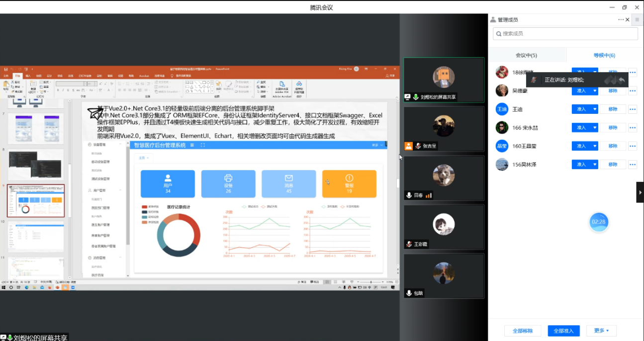Open more options dots for 156吴林泽
This screenshot has height=341, width=644.
(x=633, y=165)
